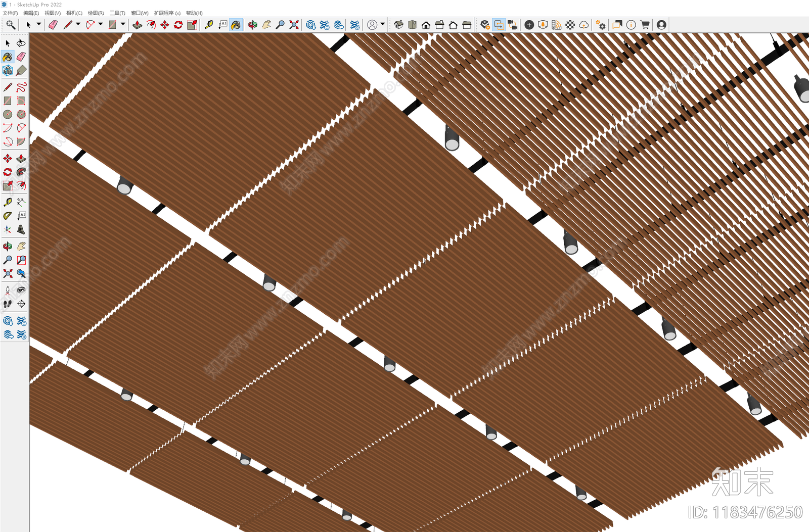Select the Look Around eye tool
This screenshot has height=532, width=809.
[x=21, y=290]
